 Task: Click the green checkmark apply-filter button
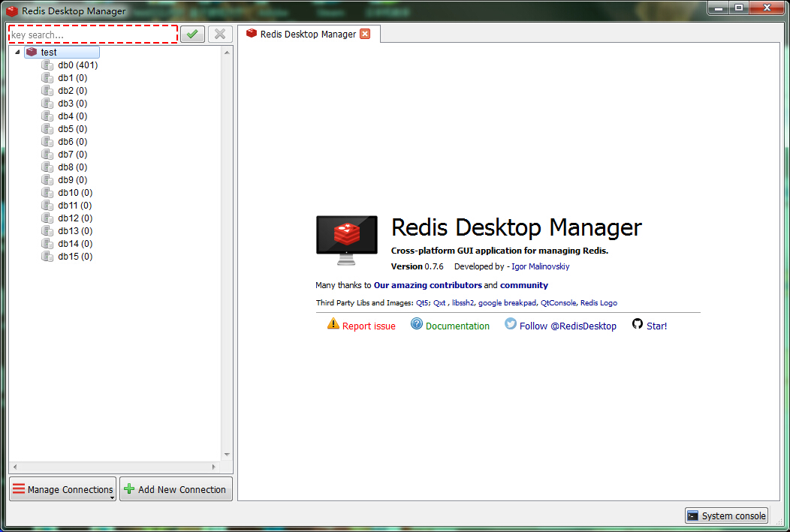(x=192, y=35)
